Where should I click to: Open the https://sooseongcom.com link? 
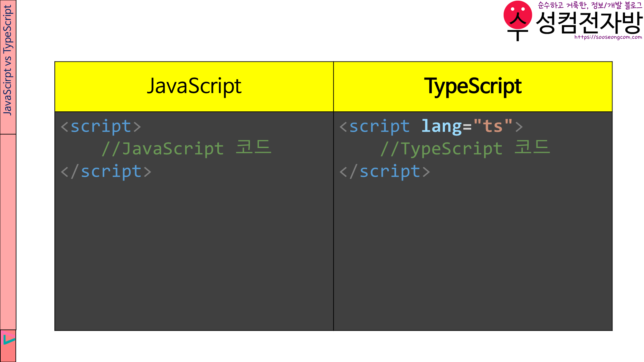(x=608, y=37)
